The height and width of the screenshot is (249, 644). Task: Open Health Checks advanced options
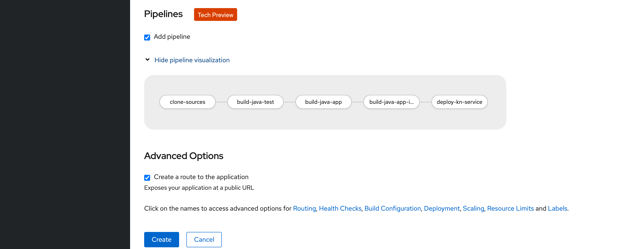340,208
